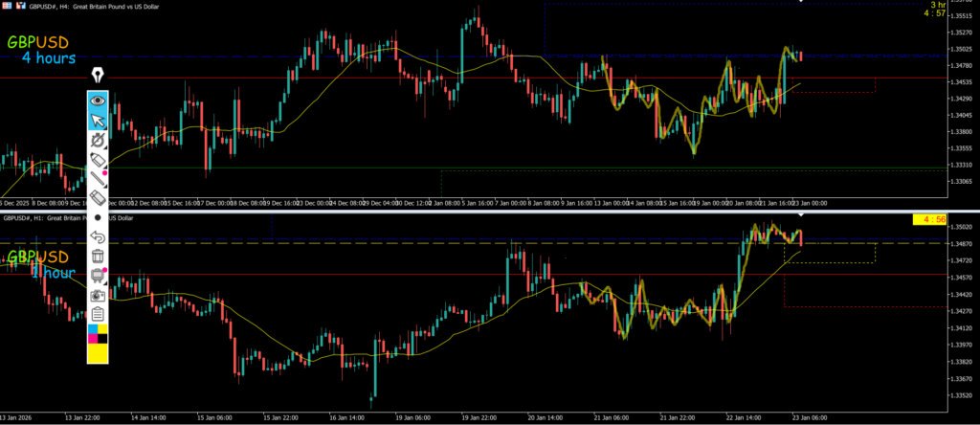Image resolution: width=980 pixels, height=425 pixels.
Task: Select the crossed-out circle tool
Action: click(97, 140)
